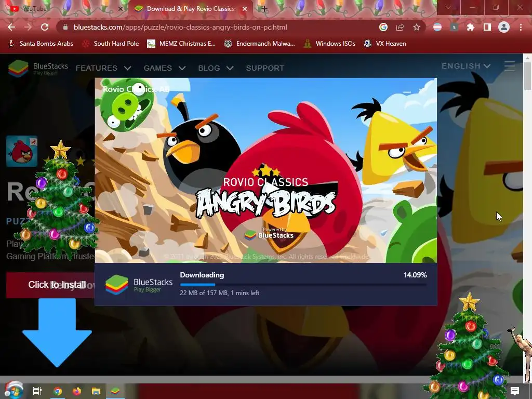This screenshot has height=399, width=532.
Task: Expand the GAMES menu
Action: tap(165, 68)
